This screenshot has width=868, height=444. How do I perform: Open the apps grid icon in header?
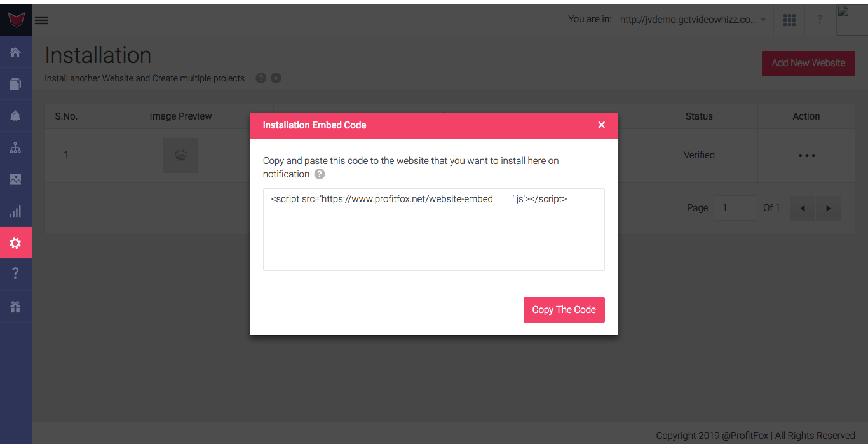(x=789, y=20)
